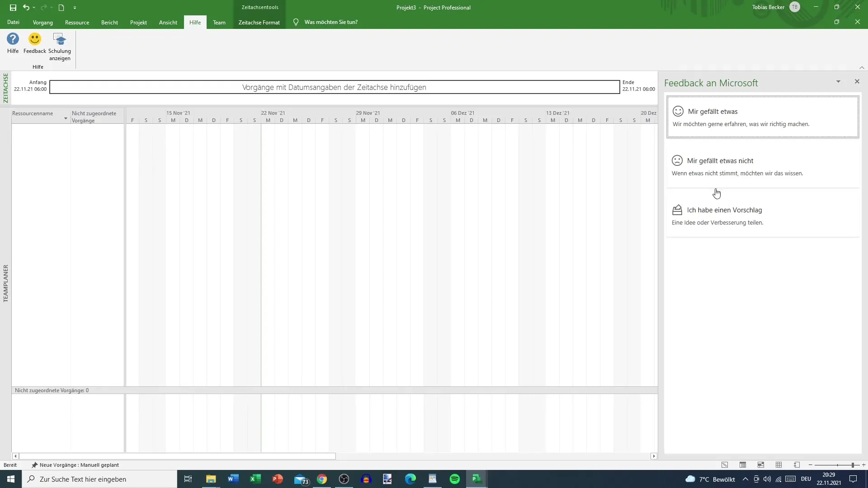Choose 'Ich habe einen Vorschlag' option
Image resolution: width=868 pixels, height=488 pixels.
click(763, 215)
